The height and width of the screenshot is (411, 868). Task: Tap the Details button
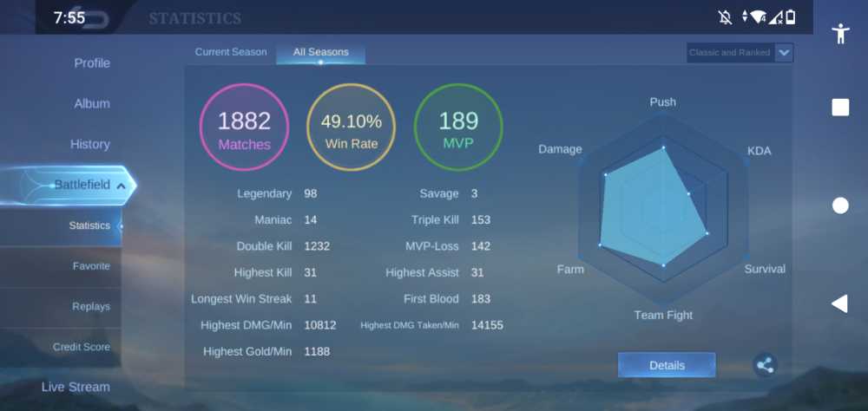(667, 365)
